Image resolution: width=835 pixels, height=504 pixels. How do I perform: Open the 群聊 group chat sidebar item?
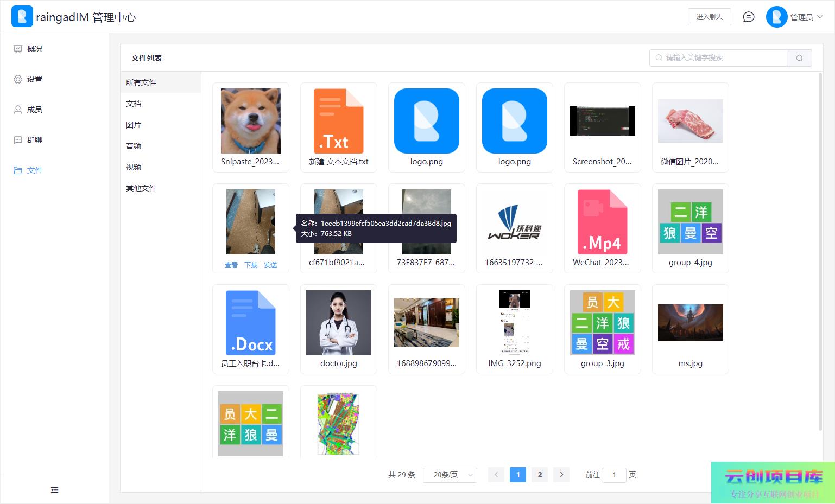click(34, 140)
